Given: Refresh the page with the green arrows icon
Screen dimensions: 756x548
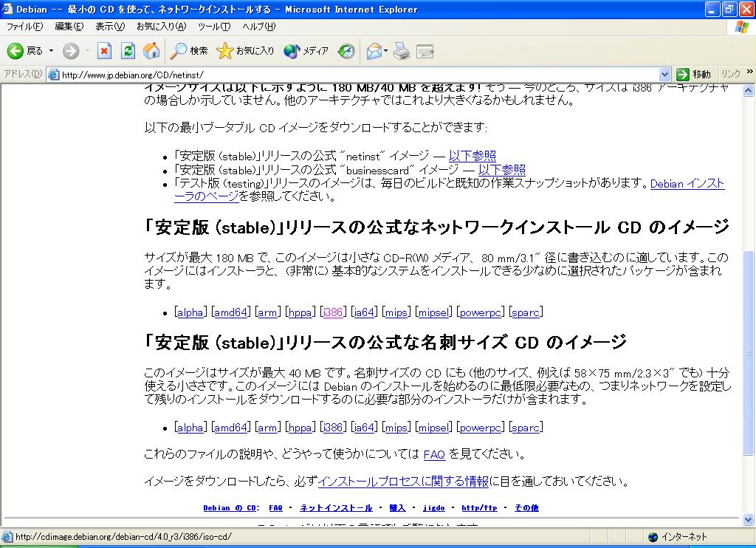Looking at the screenshot, I should (128, 51).
